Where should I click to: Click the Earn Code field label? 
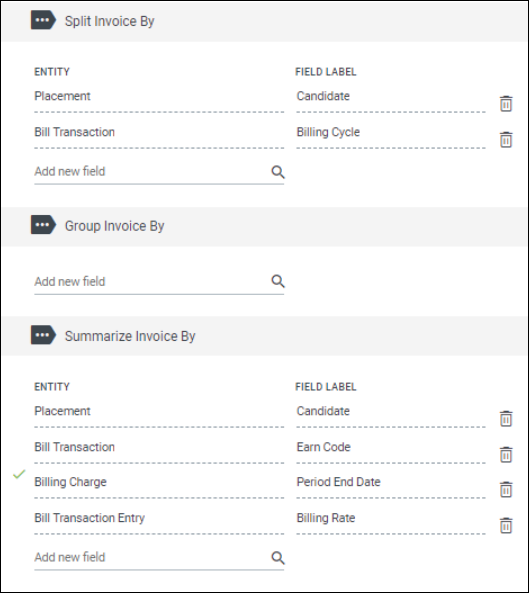pos(323,447)
